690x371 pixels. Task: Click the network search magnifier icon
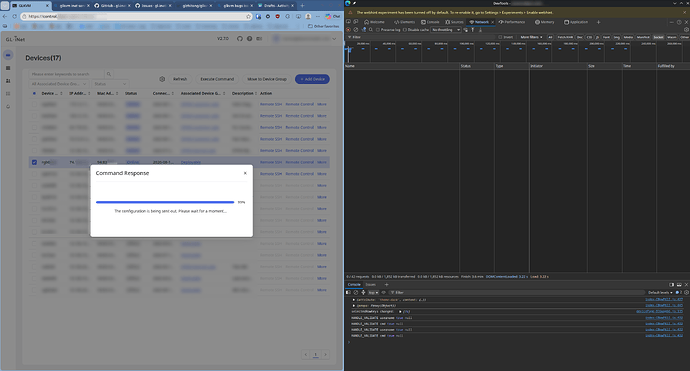pos(371,29)
